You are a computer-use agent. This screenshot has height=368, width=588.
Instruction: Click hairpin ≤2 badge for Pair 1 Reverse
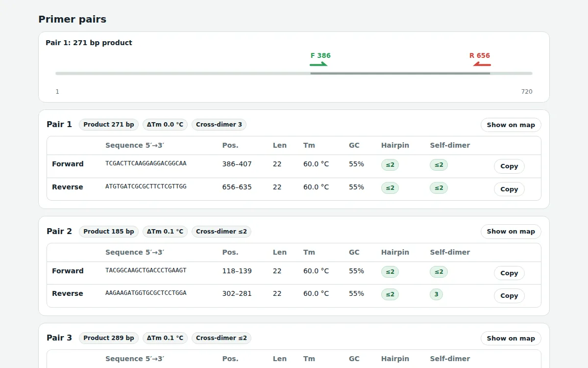pyautogui.click(x=390, y=188)
